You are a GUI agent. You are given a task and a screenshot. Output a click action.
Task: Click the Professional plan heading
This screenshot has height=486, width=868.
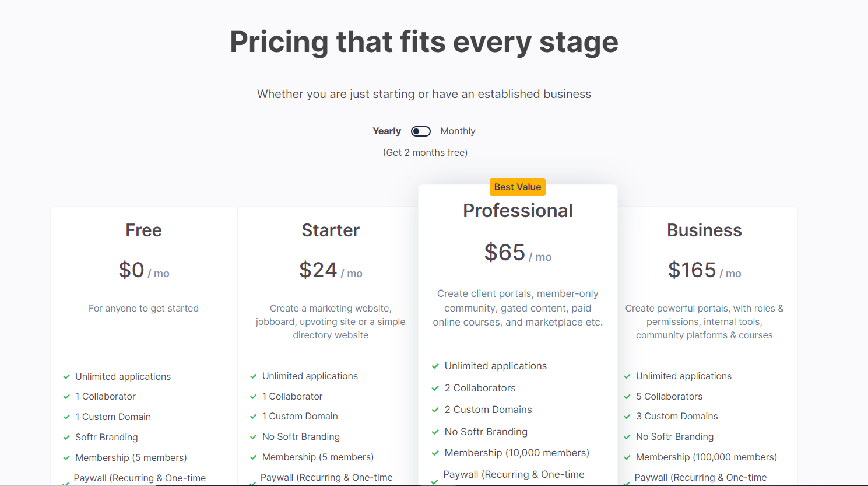(518, 211)
